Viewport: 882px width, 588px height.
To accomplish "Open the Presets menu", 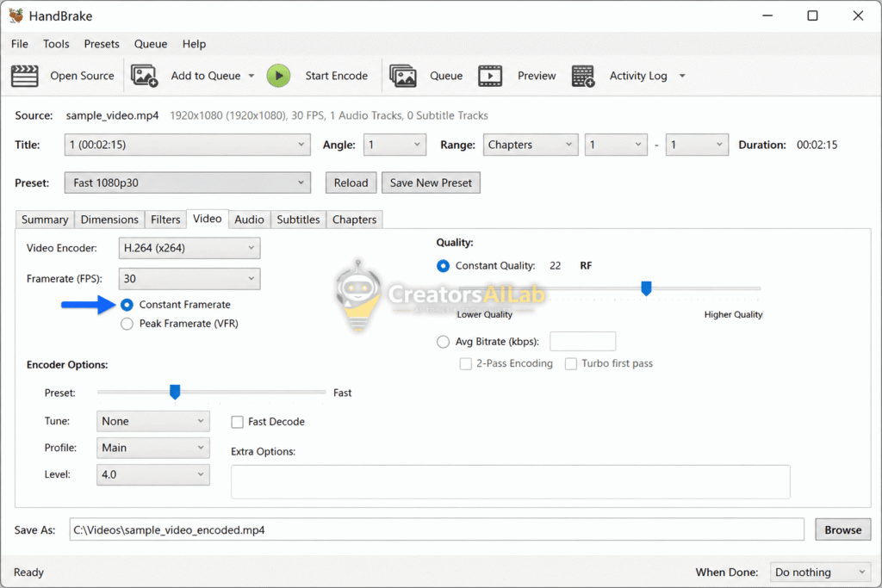I will pos(102,44).
